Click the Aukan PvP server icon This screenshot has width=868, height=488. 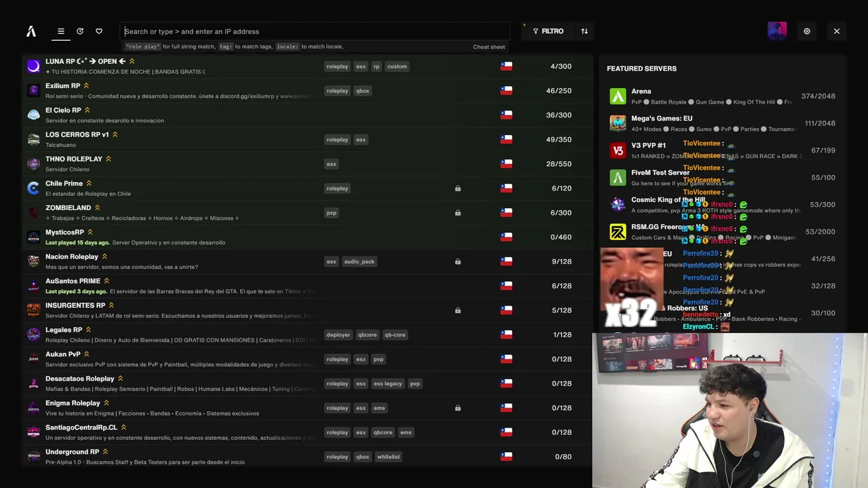[x=33, y=359]
